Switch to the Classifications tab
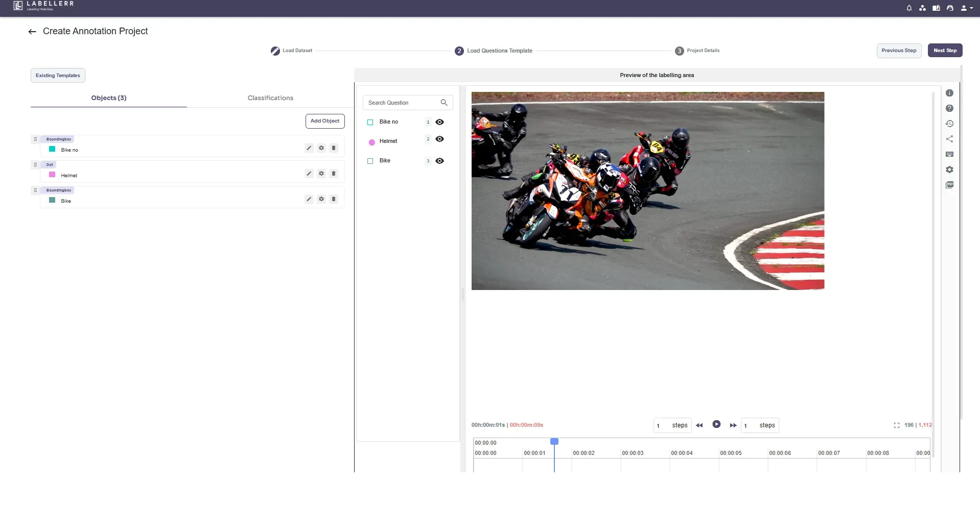The image size is (980, 506). (x=270, y=98)
